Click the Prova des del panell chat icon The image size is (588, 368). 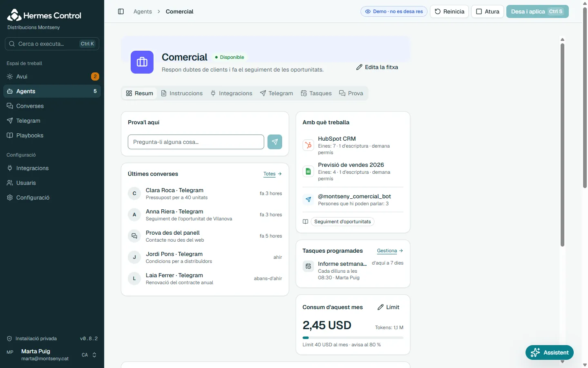pos(134,236)
